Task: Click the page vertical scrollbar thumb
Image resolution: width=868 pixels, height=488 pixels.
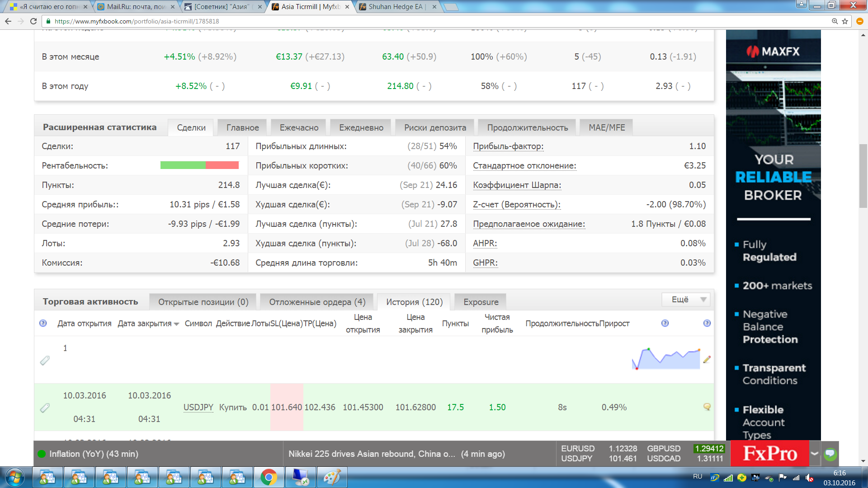Action: coord(863,176)
